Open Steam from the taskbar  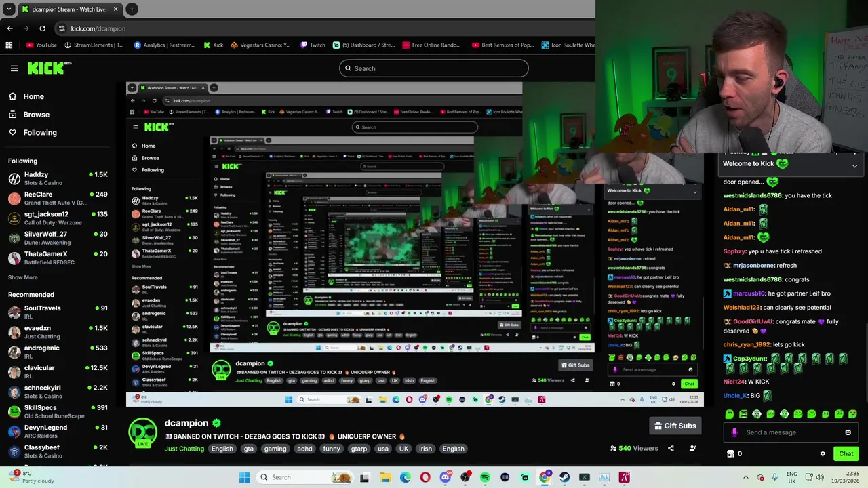[x=565, y=477]
